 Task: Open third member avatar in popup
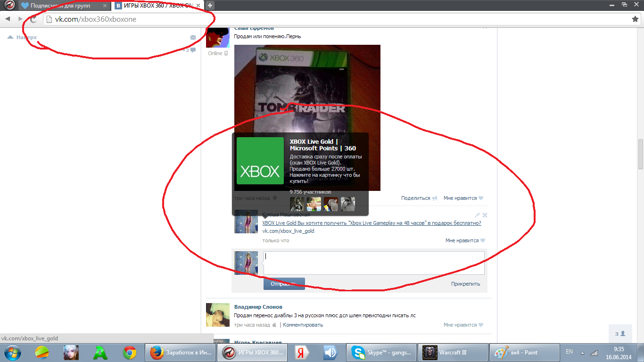click(331, 204)
